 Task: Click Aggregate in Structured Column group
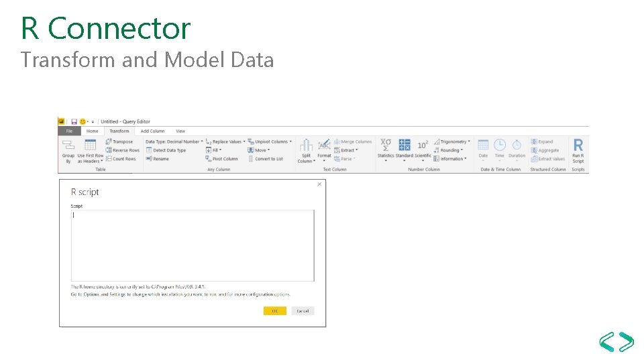pos(545,150)
